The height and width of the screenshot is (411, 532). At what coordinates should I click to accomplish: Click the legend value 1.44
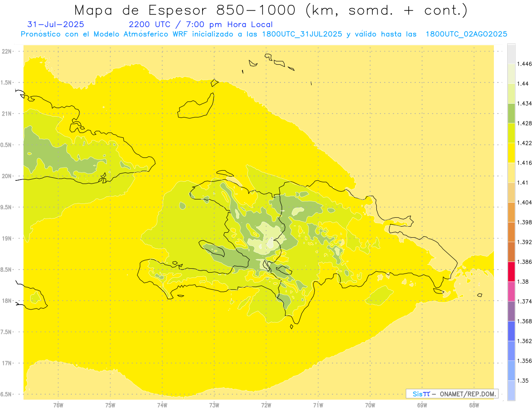(x=523, y=84)
